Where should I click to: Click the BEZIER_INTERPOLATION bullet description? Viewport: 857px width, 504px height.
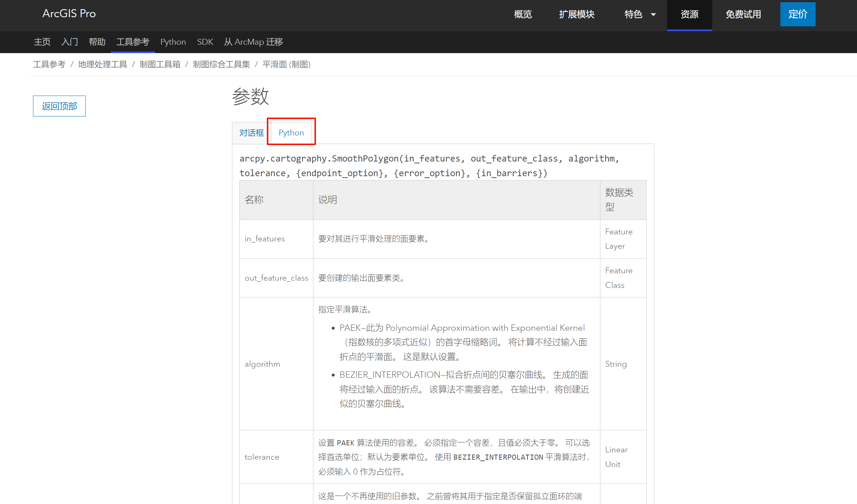tap(464, 389)
